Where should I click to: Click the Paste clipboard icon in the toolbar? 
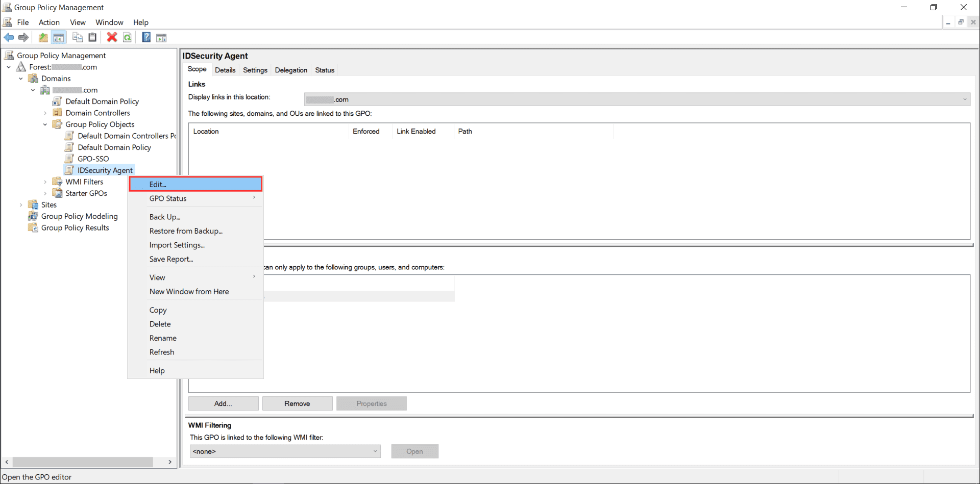click(92, 37)
